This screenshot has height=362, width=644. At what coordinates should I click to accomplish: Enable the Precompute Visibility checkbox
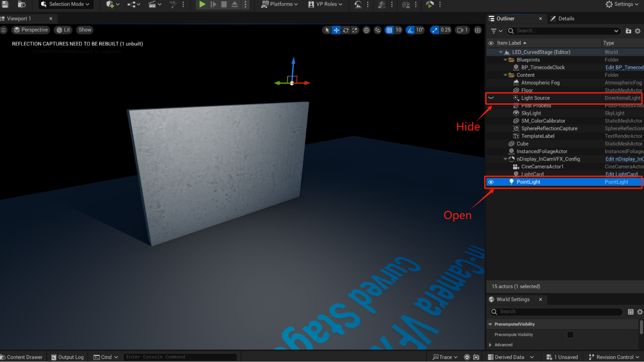click(x=570, y=335)
